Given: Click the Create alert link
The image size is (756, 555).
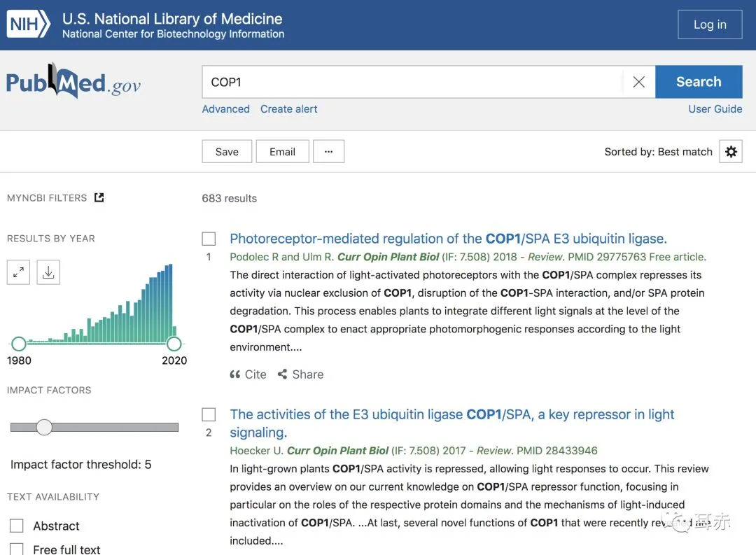Looking at the screenshot, I should point(288,109).
